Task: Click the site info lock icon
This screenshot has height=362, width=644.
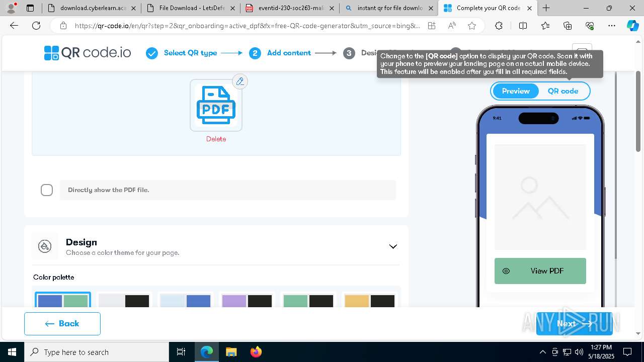Action: [63, 26]
